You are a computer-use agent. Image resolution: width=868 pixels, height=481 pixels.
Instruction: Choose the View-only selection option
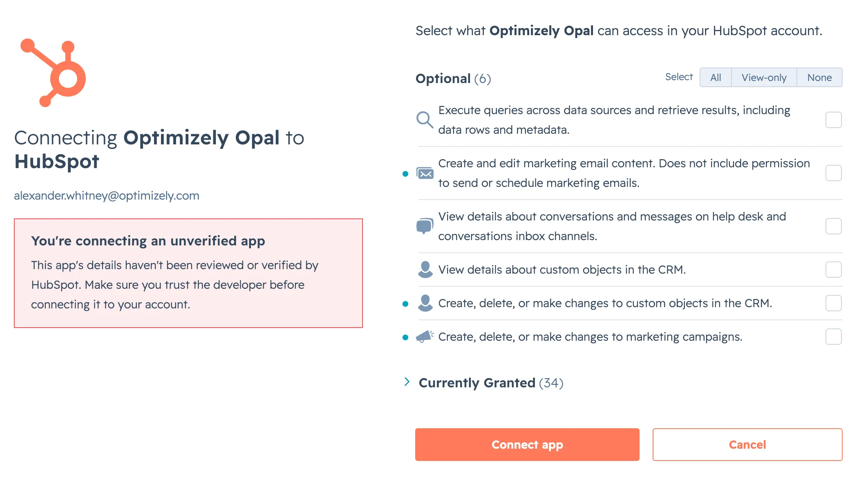(764, 77)
